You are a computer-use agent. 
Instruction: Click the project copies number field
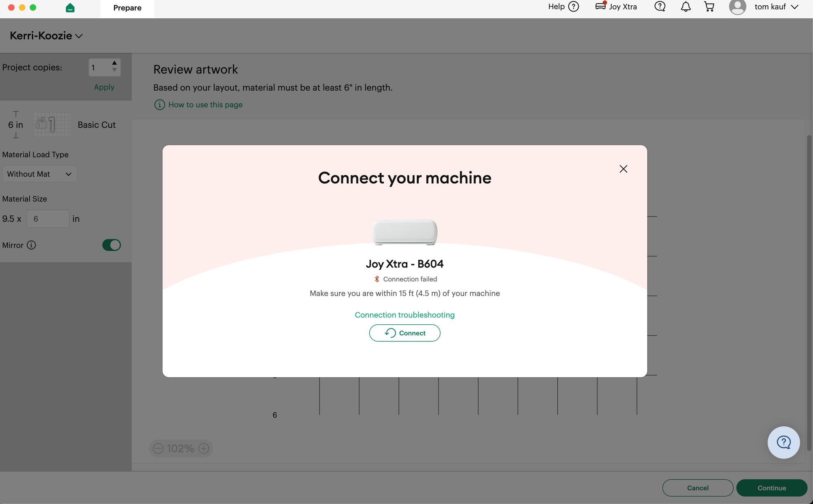[x=100, y=67]
